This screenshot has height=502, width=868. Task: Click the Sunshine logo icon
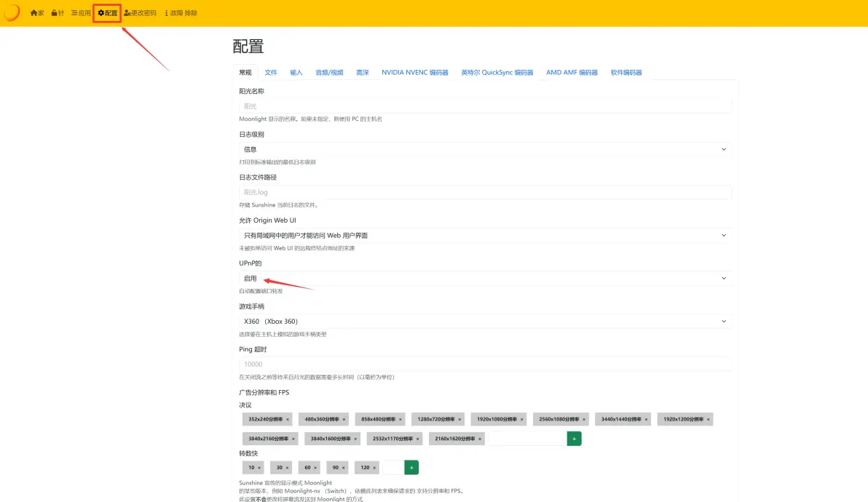coord(12,13)
